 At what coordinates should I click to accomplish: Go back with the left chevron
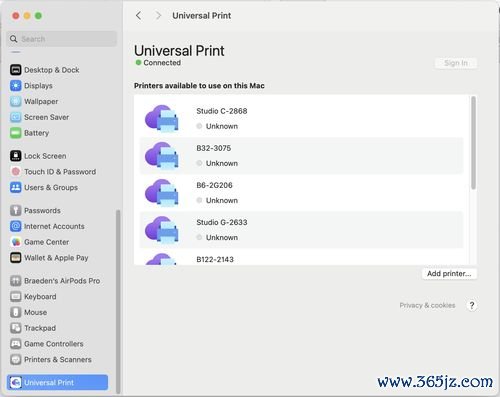[139, 15]
